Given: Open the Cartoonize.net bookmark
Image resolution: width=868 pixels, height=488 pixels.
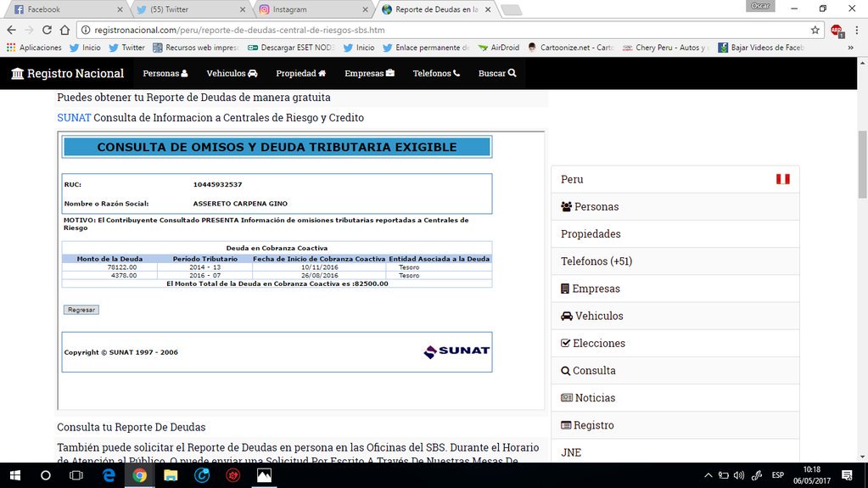Looking at the screenshot, I should tap(571, 48).
